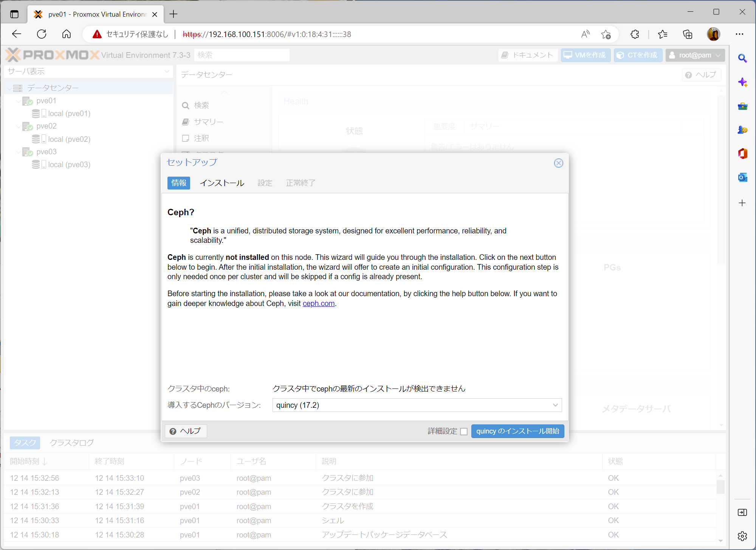Open the browser extensions menu
The width and height of the screenshot is (756, 550).
(635, 34)
